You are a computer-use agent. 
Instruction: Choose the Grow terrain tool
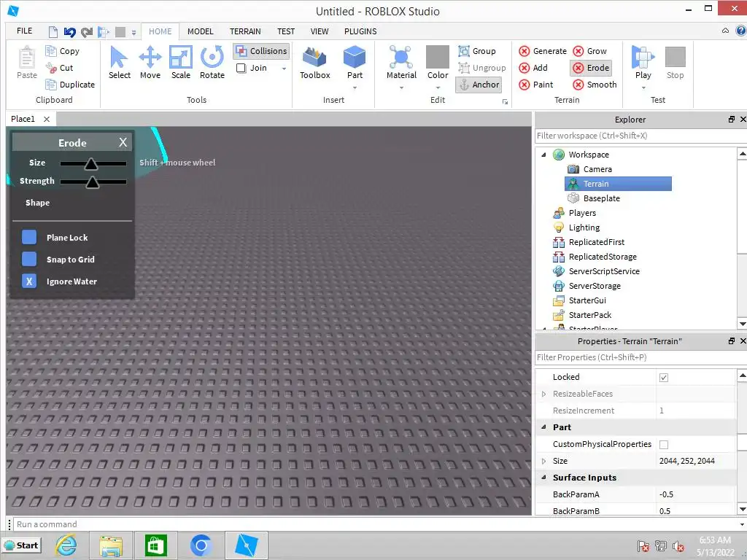coord(589,51)
